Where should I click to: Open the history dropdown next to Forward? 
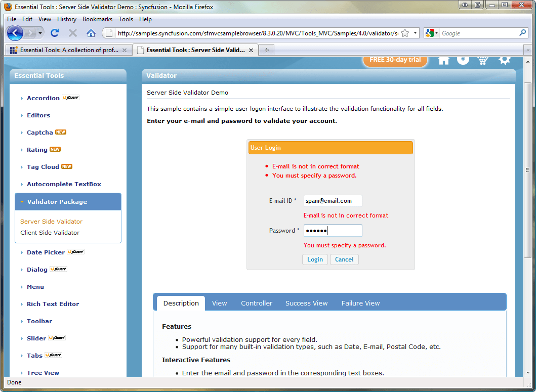point(40,33)
